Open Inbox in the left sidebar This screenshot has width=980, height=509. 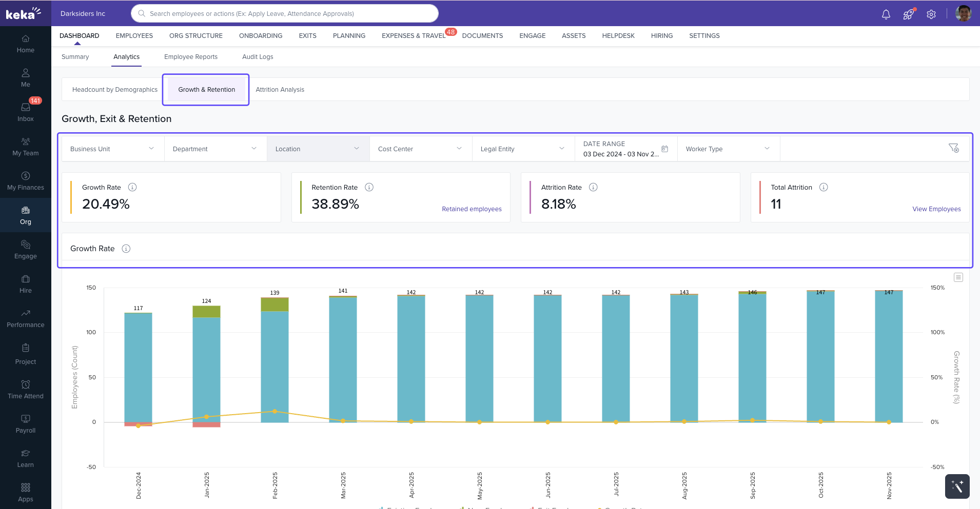26,112
